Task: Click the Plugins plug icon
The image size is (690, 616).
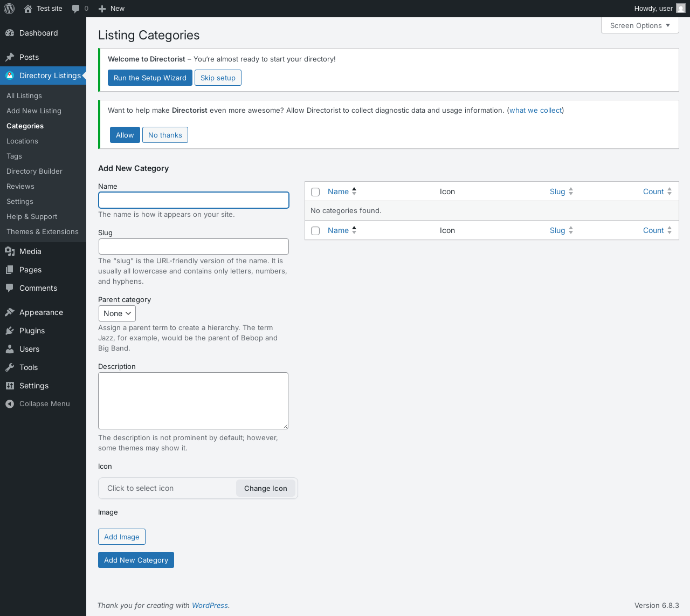Action: (10, 331)
